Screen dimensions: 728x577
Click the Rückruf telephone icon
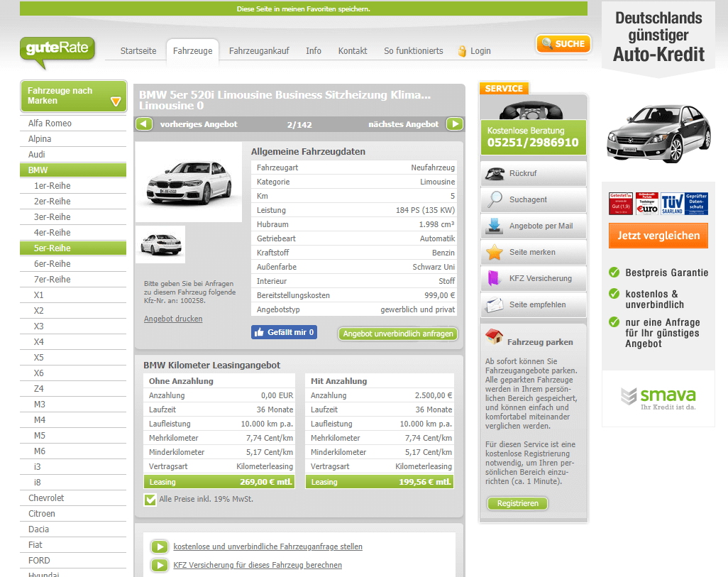tap(495, 173)
